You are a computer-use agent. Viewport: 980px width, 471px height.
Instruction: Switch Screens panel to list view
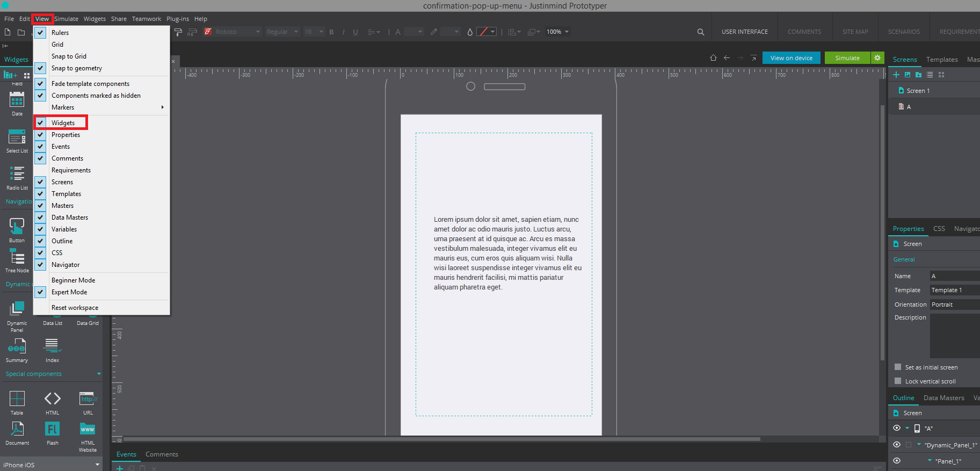930,75
